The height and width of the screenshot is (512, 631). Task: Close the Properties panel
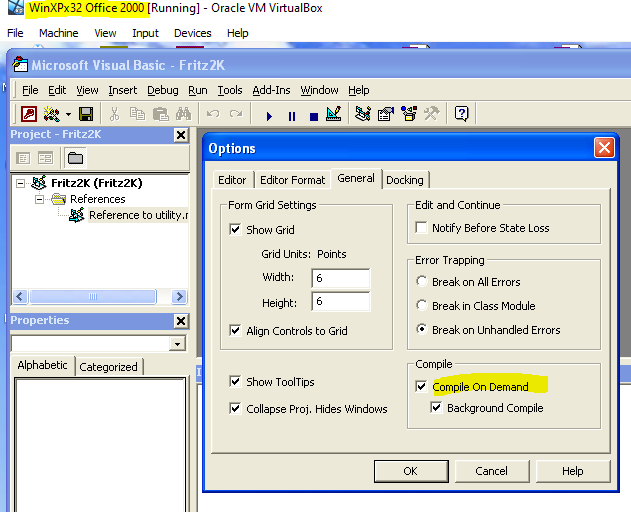[x=181, y=321]
